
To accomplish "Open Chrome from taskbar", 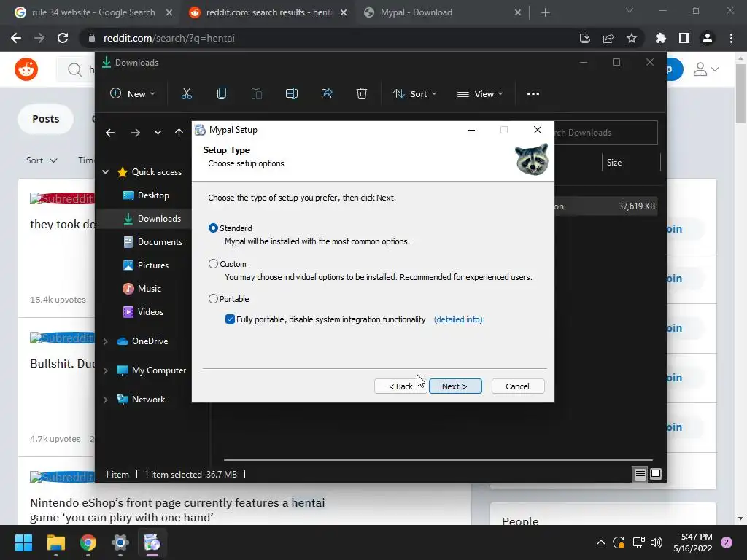I will point(88,542).
